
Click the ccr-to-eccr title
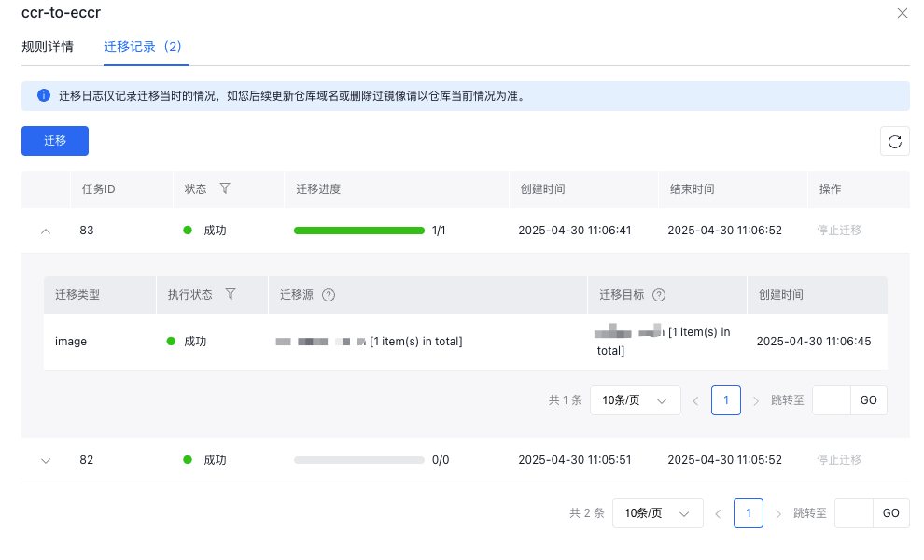click(x=62, y=12)
